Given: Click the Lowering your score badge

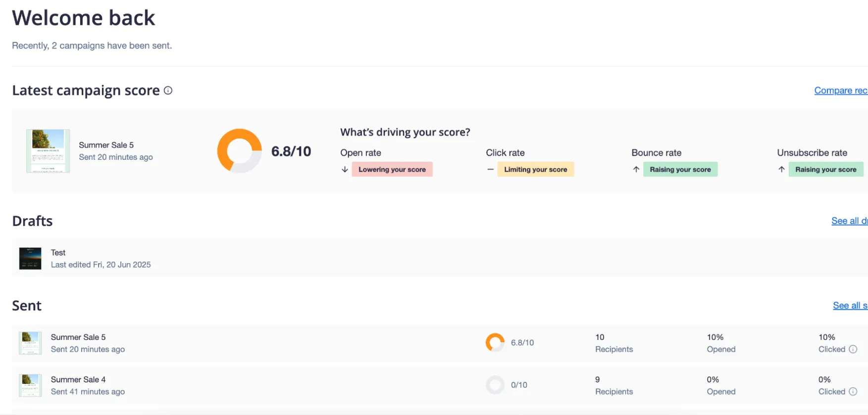Looking at the screenshot, I should (392, 170).
